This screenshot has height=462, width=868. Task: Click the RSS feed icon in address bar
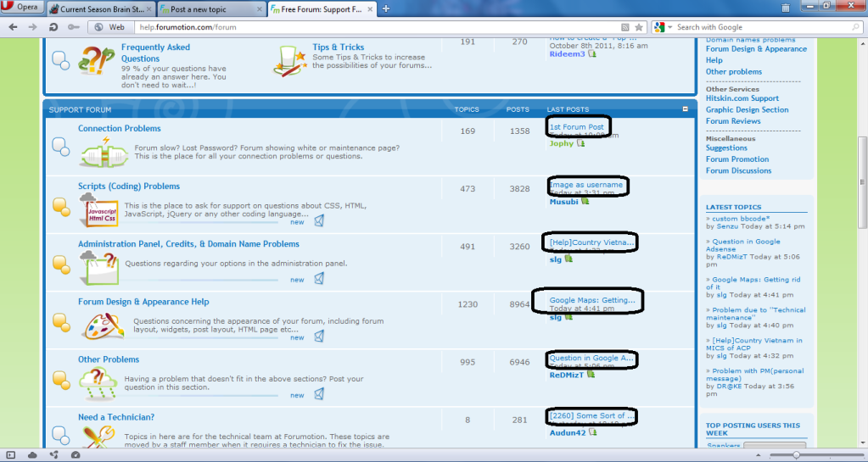point(625,27)
